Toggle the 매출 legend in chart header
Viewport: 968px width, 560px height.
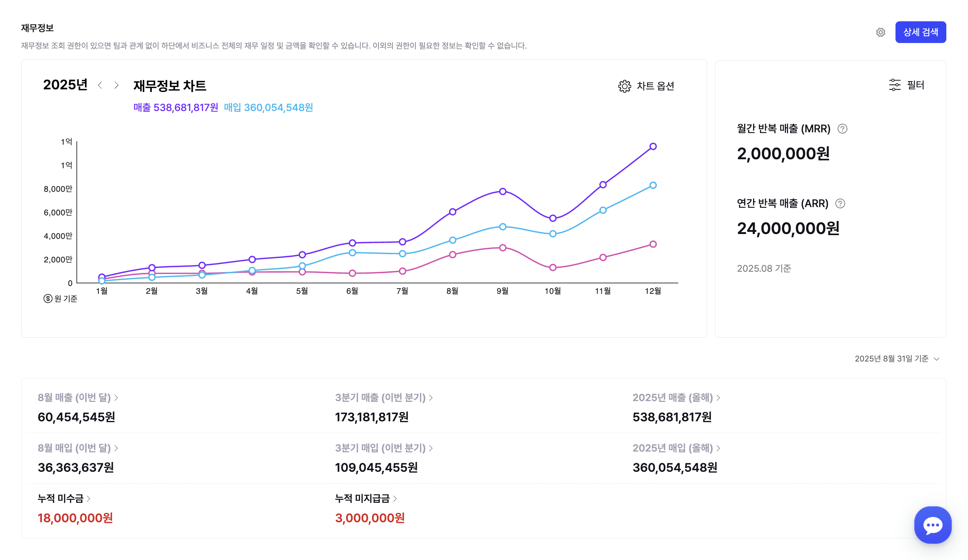[176, 108]
